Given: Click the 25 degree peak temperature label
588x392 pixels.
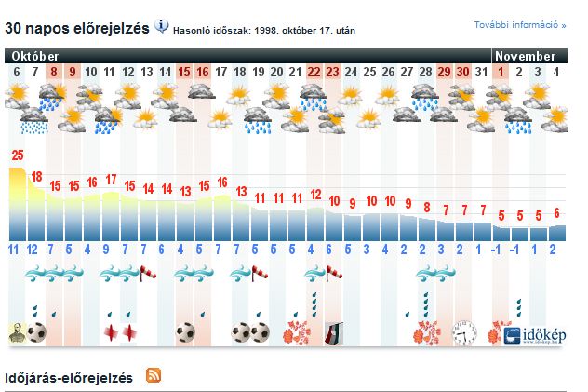Looking at the screenshot, I should [17, 155].
